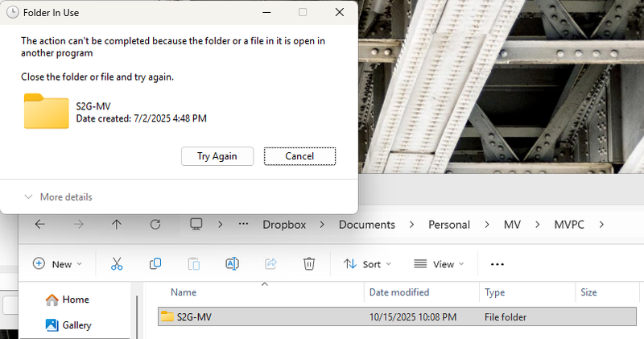
Task: Open the New item dropdown
Action: [57, 264]
